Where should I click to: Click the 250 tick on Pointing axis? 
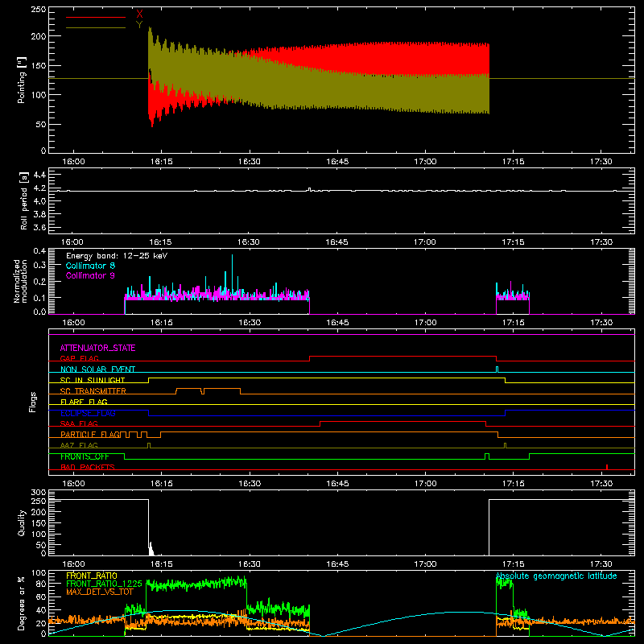pos(38,9)
